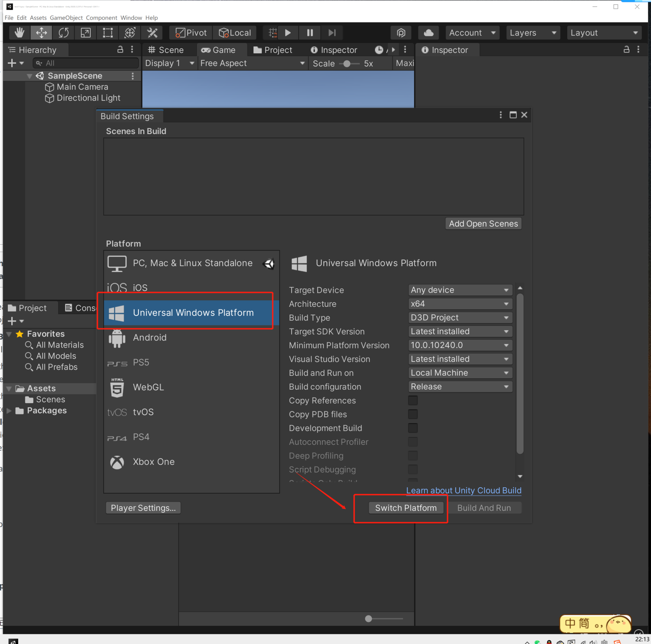Image resolution: width=651 pixels, height=644 pixels.
Task: Open Architecture x64 dropdown
Action: tap(460, 304)
